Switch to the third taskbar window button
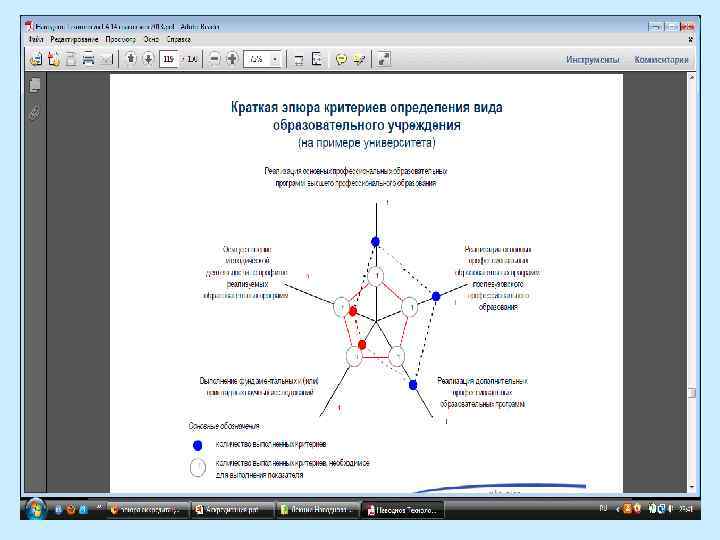 point(317,510)
